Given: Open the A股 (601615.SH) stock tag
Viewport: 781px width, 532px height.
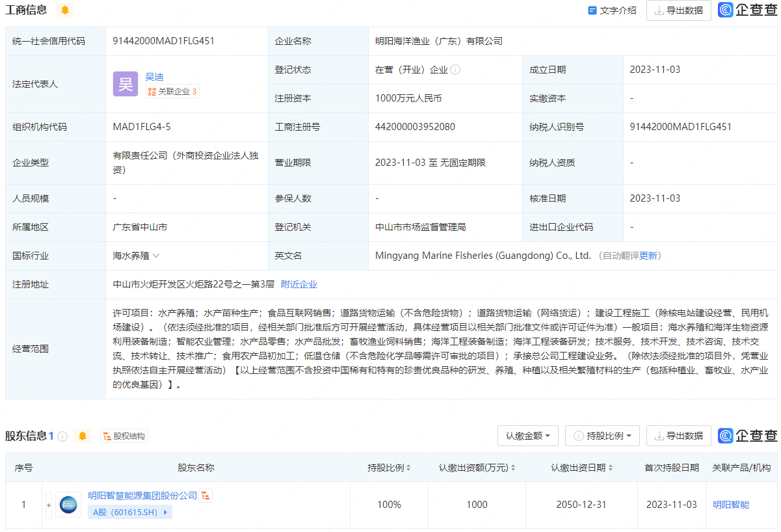Looking at the screenshot, I should (x=130, y=512).
